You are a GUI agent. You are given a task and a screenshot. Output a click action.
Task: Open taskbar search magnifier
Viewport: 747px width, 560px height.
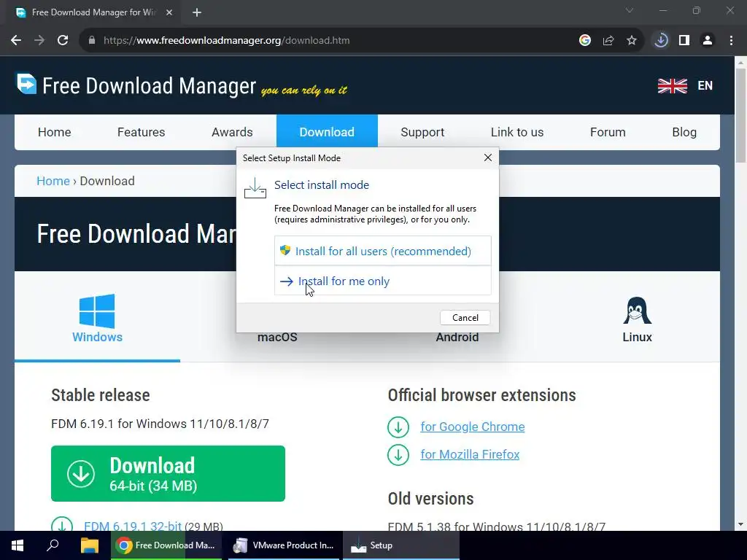coord(53,545)
